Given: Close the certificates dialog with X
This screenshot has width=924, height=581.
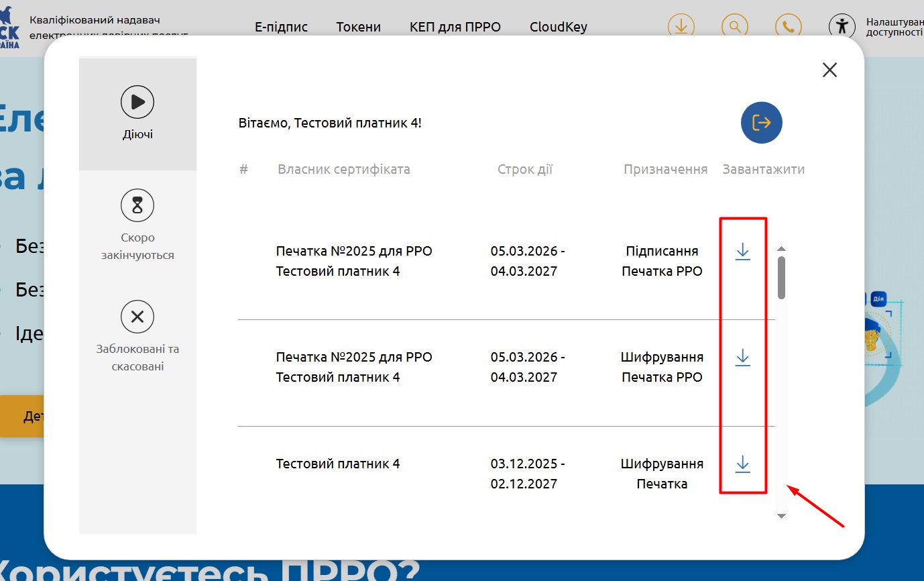Looking at the screenshot, I should tap(829, 70).
